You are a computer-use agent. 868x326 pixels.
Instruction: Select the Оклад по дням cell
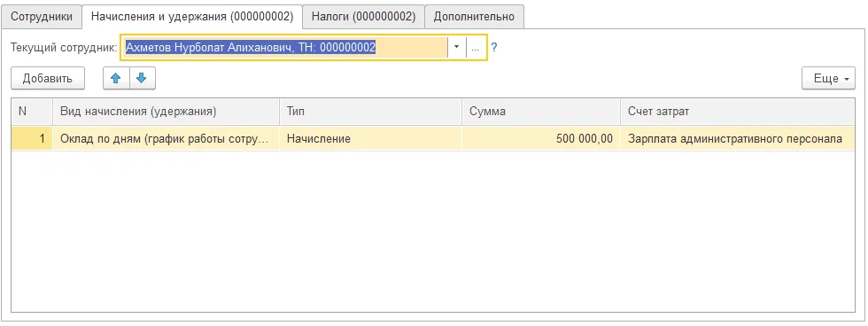167,138
